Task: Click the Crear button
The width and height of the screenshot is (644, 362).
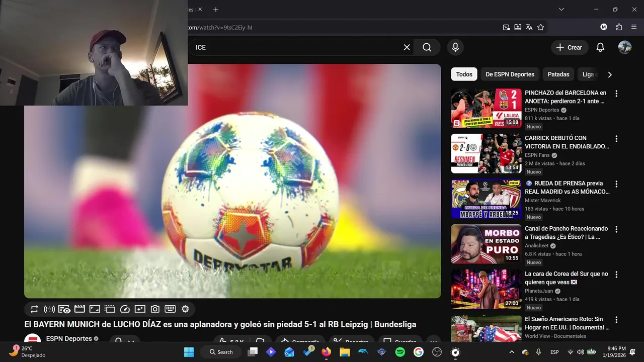Action: click(x=570, y=47)
